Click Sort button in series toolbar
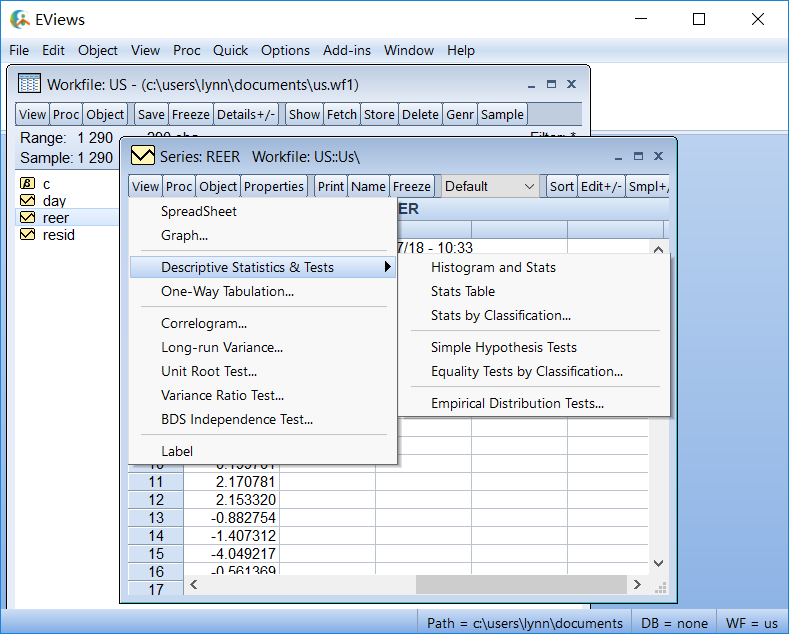The image size is (789, 634). click(x=562, y=186)
